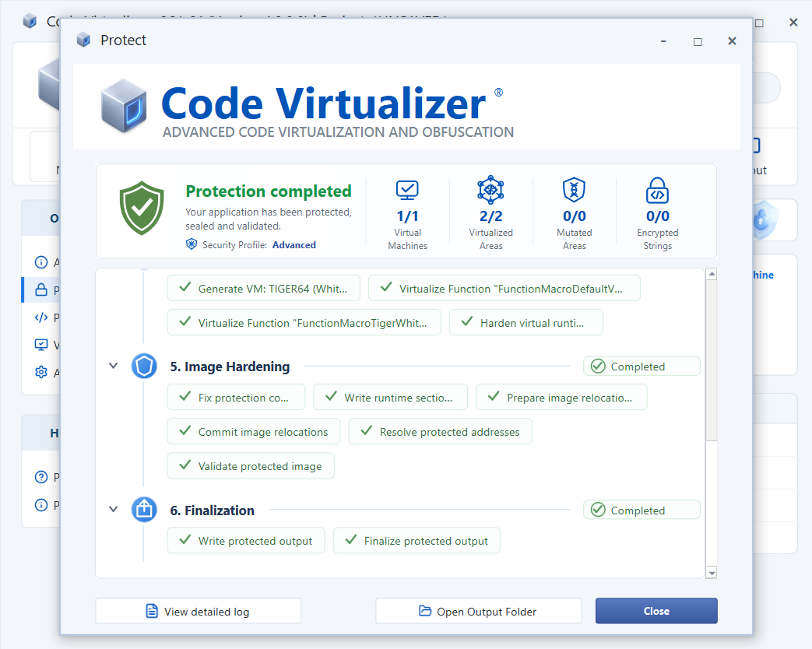
Task: Open the Advanced security profile link
Action: tap(294, 245)
